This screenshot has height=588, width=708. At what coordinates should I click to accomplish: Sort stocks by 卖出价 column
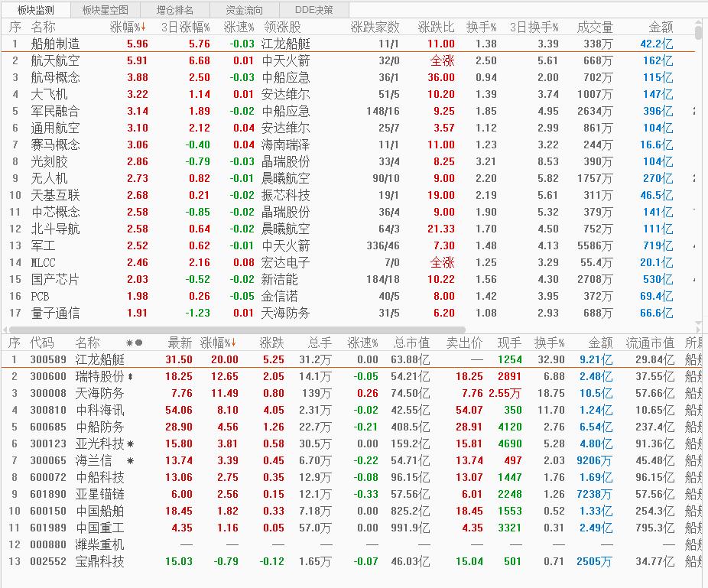pyautogui.click(x=464, y=343)
